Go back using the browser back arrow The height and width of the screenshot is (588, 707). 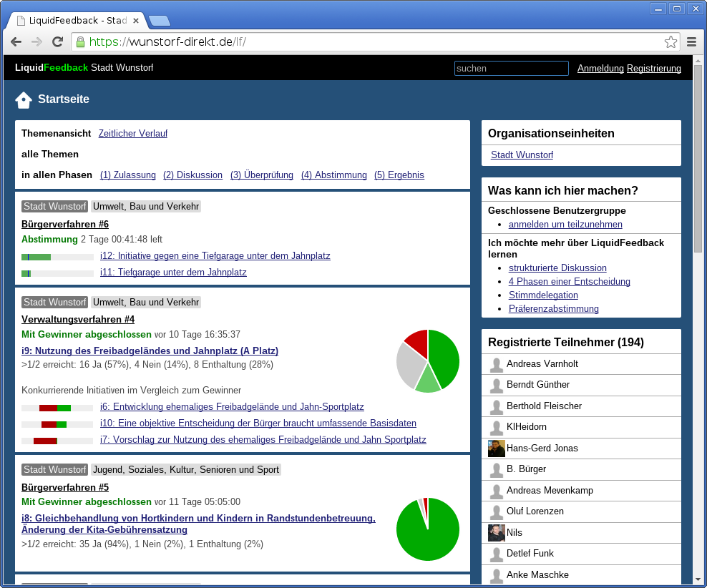click(16, 41)
